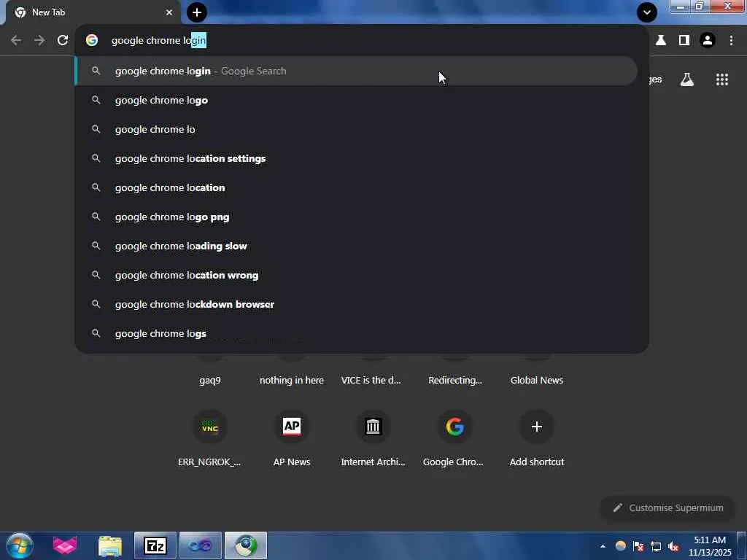Click the Add shortcut plus button
747x560 pixels.
537,427
